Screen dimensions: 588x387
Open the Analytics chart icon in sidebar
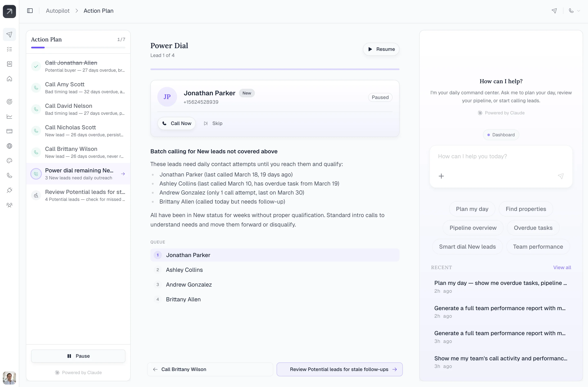[x=9, y=116]
